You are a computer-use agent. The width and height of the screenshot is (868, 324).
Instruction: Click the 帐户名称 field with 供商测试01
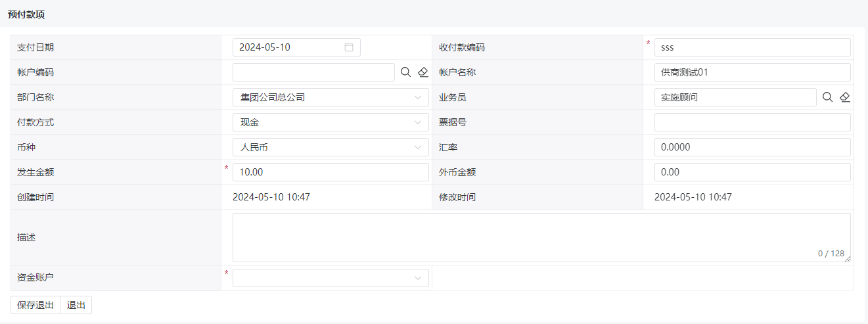(752, 72)
